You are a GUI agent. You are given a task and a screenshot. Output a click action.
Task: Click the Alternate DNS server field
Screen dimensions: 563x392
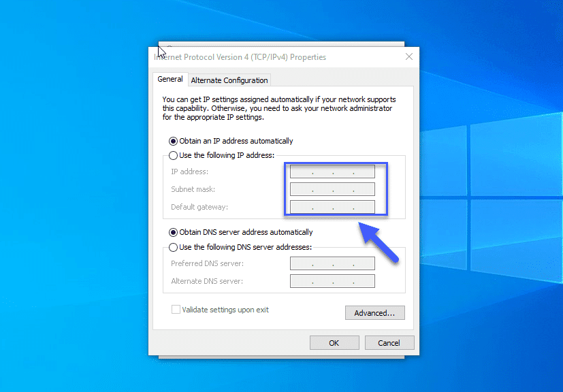(x=332, y=281)
